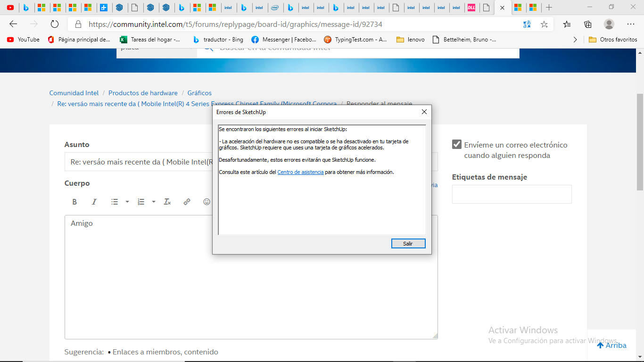Refresh the page in the browser
The image size is (644, 362).
click(x=54, y=24)
